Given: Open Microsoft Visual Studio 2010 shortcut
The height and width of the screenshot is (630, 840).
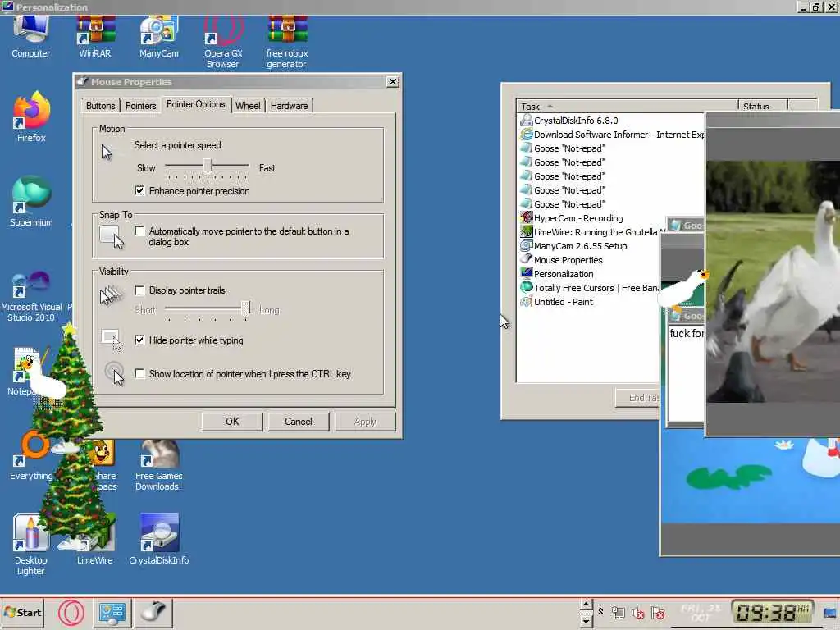Looking at the screenshot, I should (31, 296).
